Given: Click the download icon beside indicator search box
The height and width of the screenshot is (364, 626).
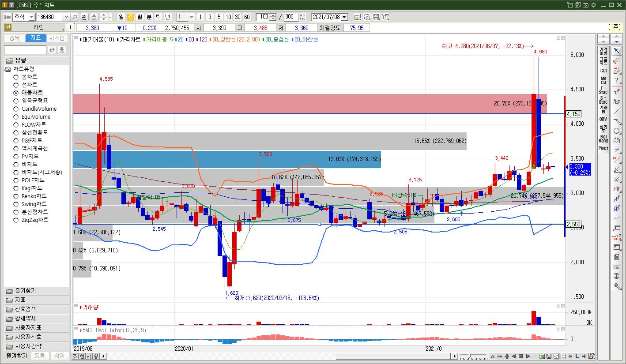Looking at the screenshot, I should point(62,50).
